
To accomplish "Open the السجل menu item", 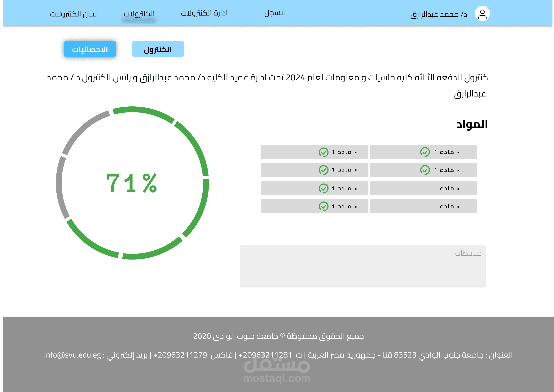I will click(275, 13).
